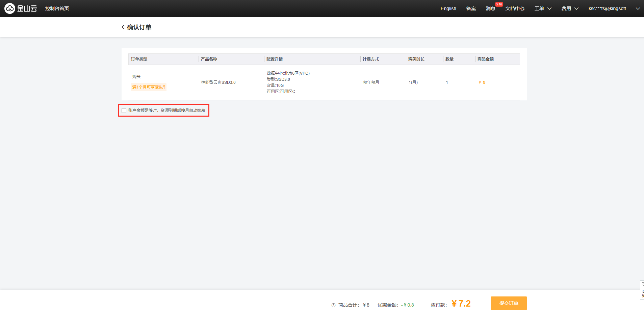Click the 满1个月可享受9折 discount tag

(149, 87)
